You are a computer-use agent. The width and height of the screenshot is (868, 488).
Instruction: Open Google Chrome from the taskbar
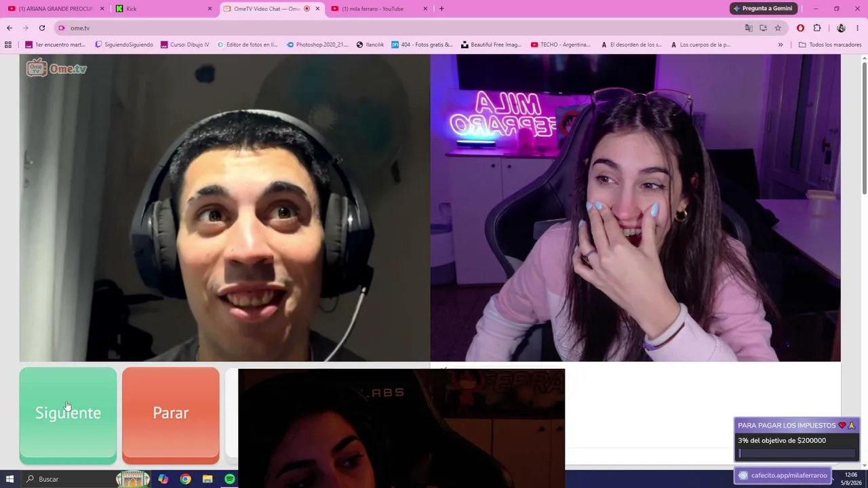(185, 479)
